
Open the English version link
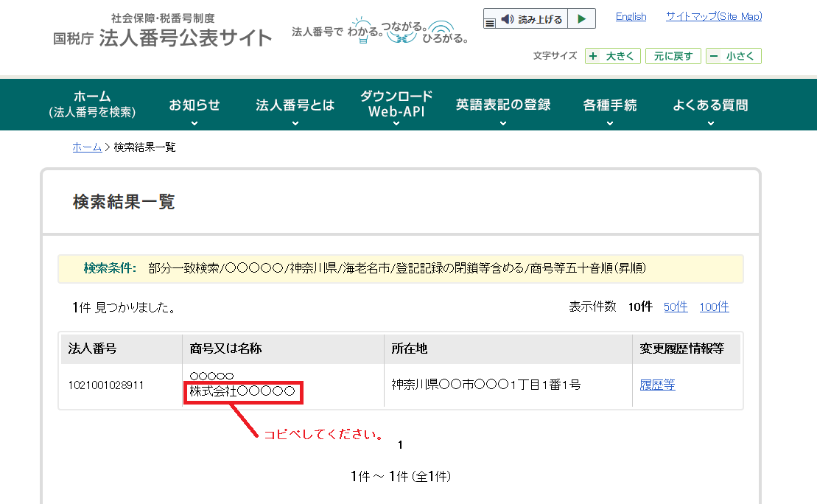[630, 16]
